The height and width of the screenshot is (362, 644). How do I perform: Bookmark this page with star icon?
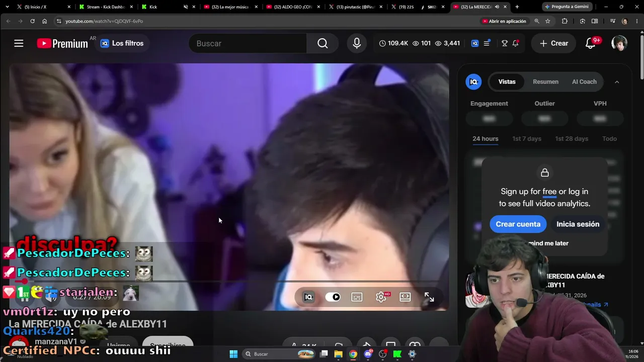[x=548, y=21]
